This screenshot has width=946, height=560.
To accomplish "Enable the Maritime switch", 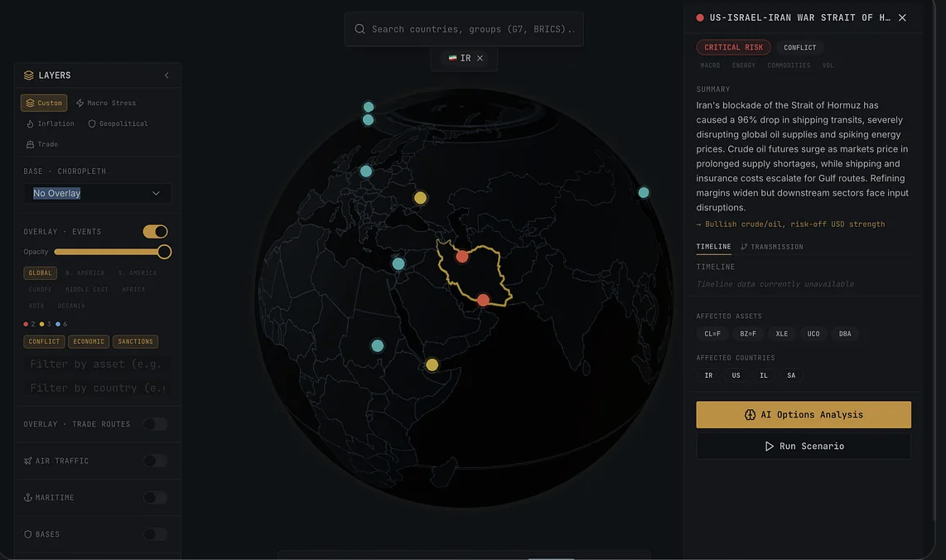I will (x=155, y=498).
